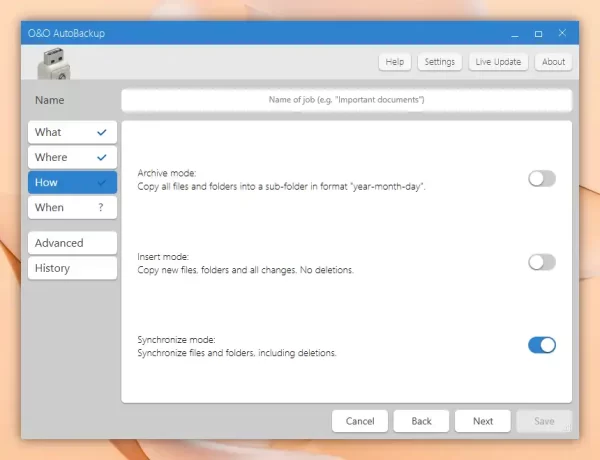This screenshot has width=600, height=460.
Task: Focus the Name of job input field
Action: tap(347, 100)
